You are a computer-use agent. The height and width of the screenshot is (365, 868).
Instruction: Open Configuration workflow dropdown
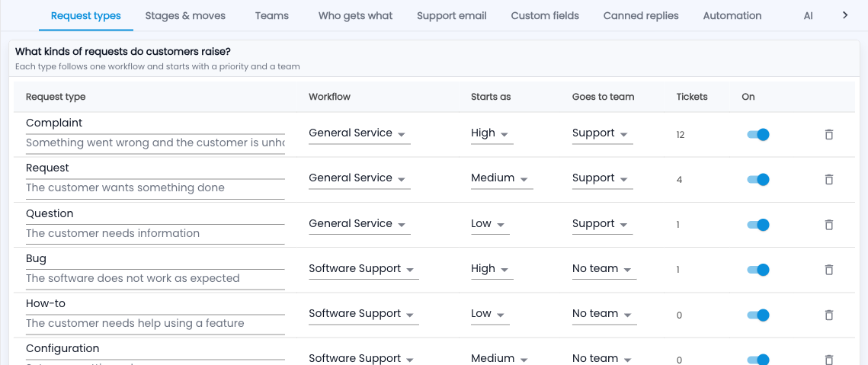click(x=364, y=358)
